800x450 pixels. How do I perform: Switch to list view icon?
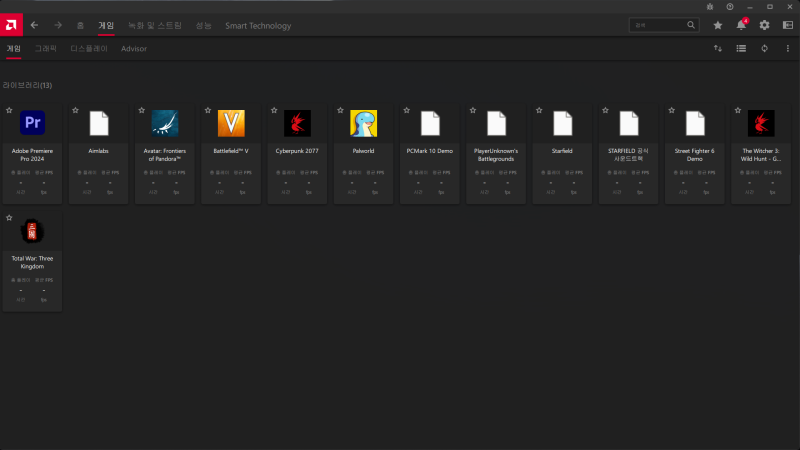741,48
